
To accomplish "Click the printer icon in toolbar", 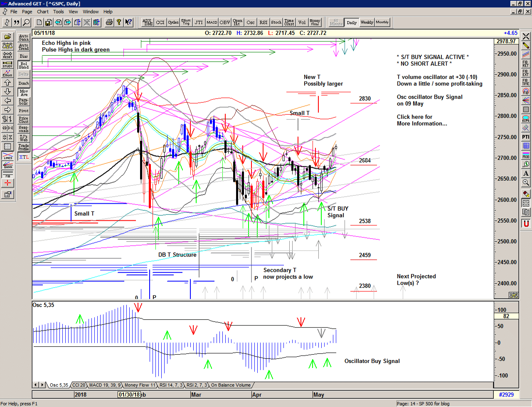I will coord(109,22).
